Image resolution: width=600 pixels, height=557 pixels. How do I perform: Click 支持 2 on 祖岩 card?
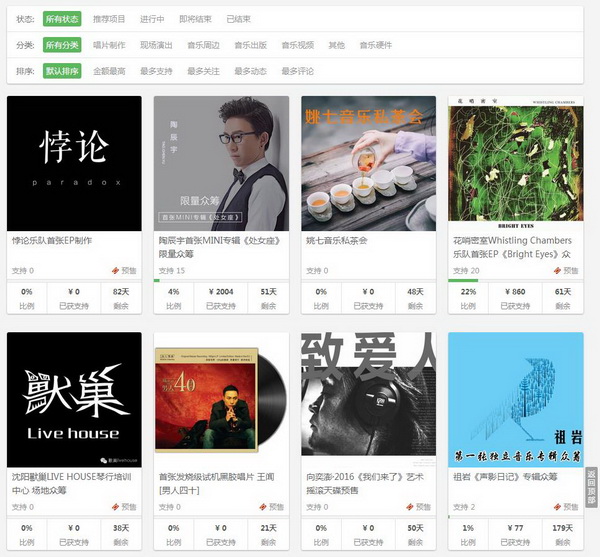pos(464,507)
